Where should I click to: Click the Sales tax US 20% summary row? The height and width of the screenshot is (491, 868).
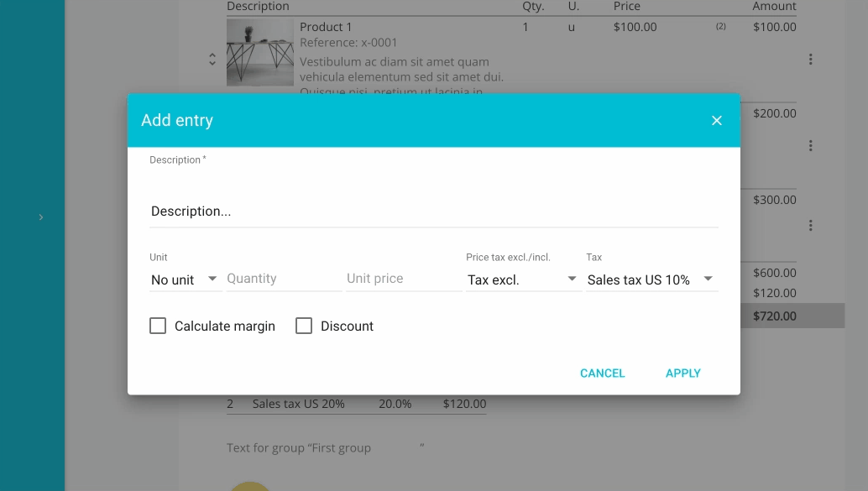[x=357, y=404]
